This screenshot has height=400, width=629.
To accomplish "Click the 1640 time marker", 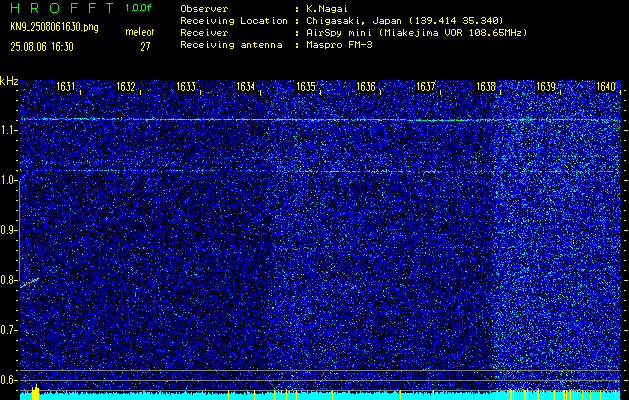I will (x=606, y=87).
